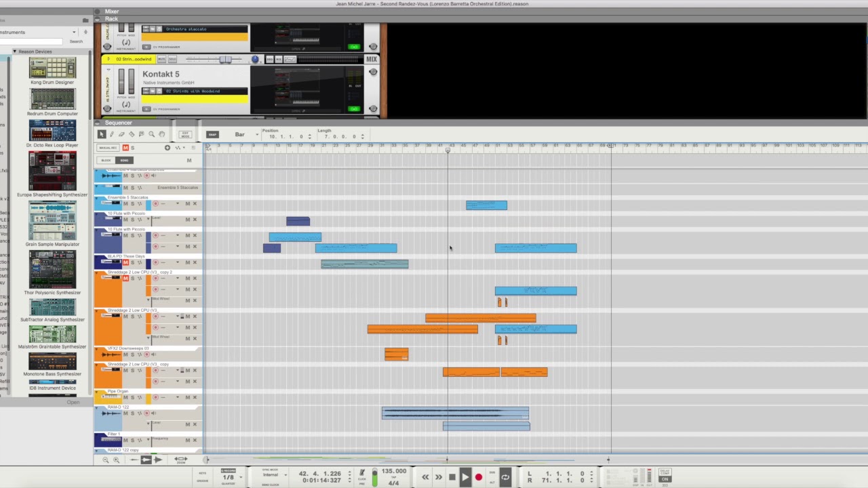The height and width of the screenshot is (488, 868).
Task: Open the Internal sync mode dropdown
Action: pos(273,474)
